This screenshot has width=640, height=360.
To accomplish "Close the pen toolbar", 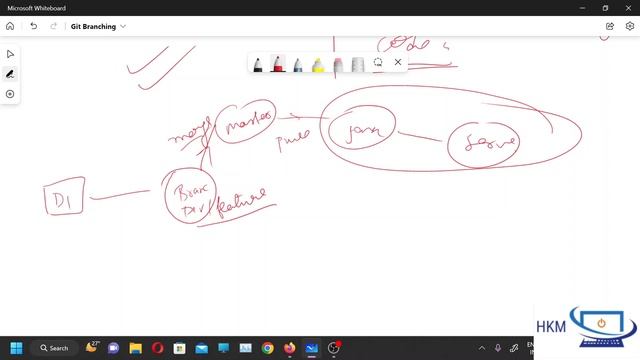I will 398,62.
